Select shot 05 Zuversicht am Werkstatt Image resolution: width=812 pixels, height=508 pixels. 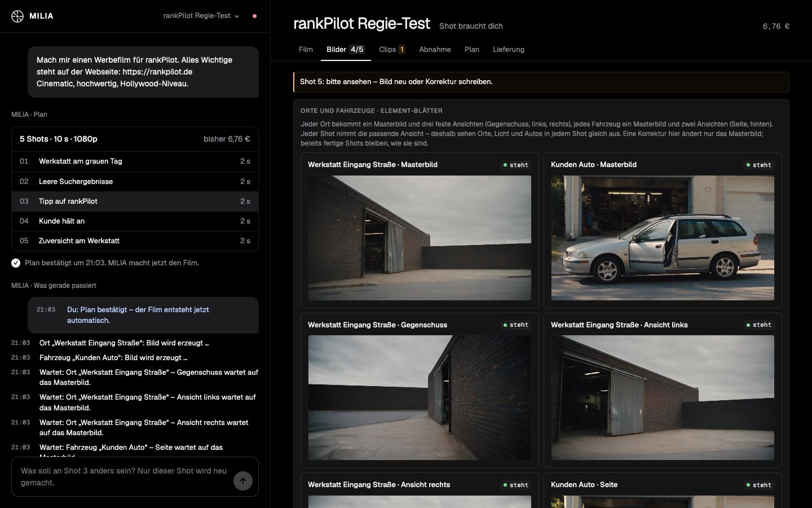click(x=135, y=240)
